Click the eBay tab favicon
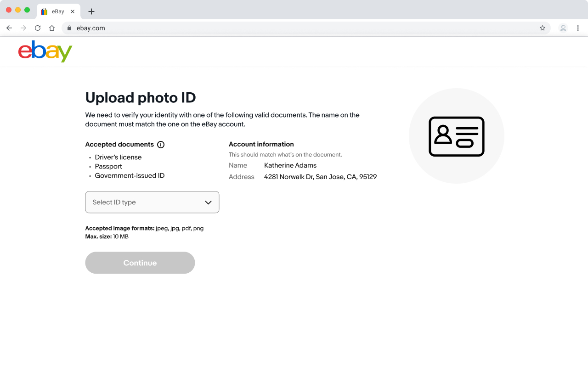588x382 pixels. click(x=44, y=11)
